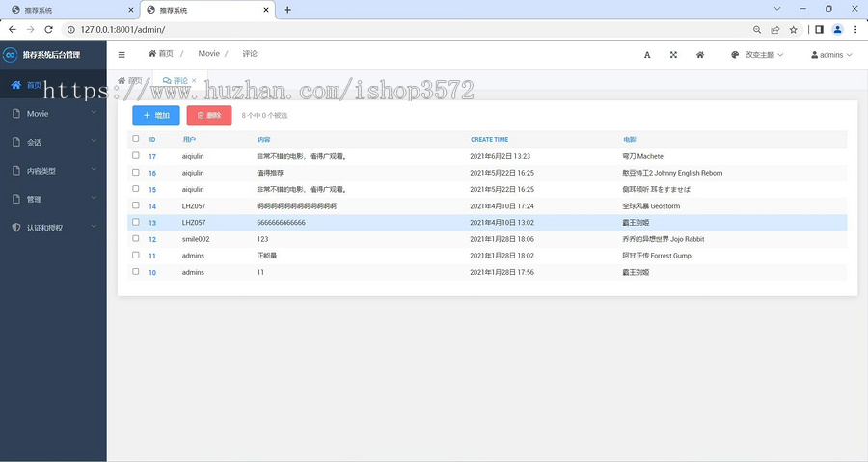
Task: Open the browser three-dot menu
Action: coord(855,29)
